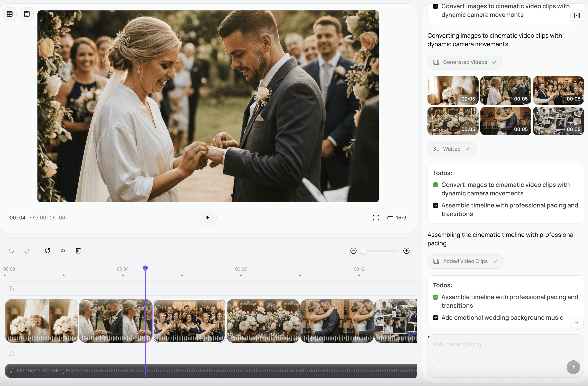This screenshot has width=588, height=386.
Task: Click the redo arrow in timeline toolbar
Action: tap(27, 251)
